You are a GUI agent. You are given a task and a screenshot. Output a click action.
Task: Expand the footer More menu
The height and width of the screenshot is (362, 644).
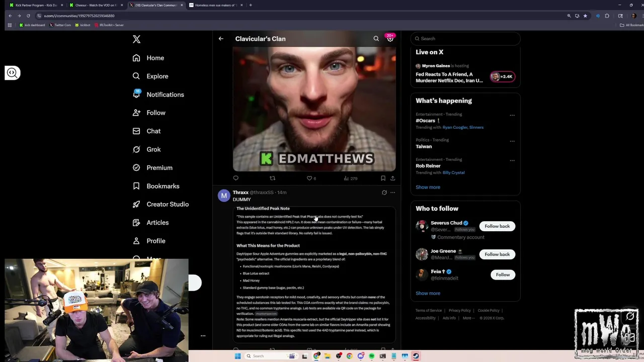pos(468,318)
